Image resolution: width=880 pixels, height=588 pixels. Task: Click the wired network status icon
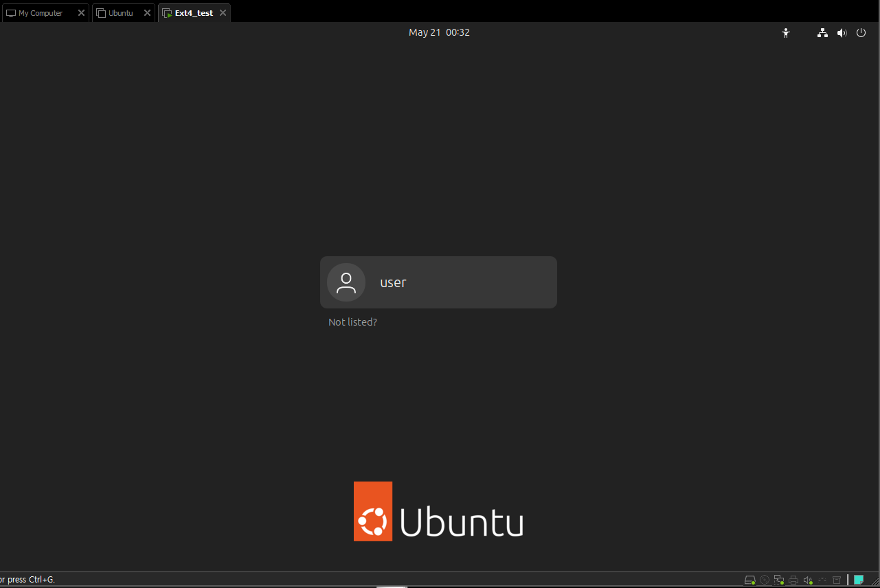pos(822,32)
